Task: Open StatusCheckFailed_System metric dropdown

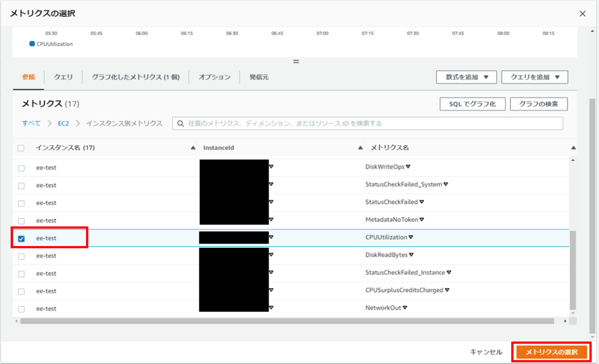Action: tap(445, 184)
